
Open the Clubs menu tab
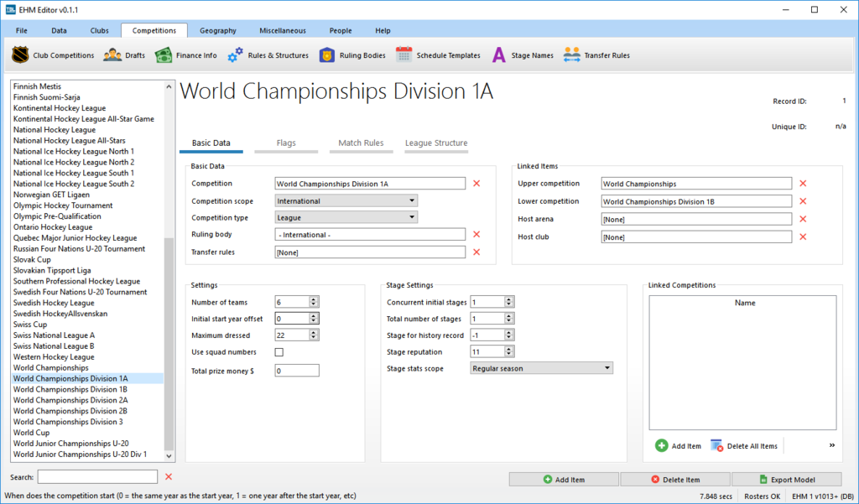click(x=100, y=31)
